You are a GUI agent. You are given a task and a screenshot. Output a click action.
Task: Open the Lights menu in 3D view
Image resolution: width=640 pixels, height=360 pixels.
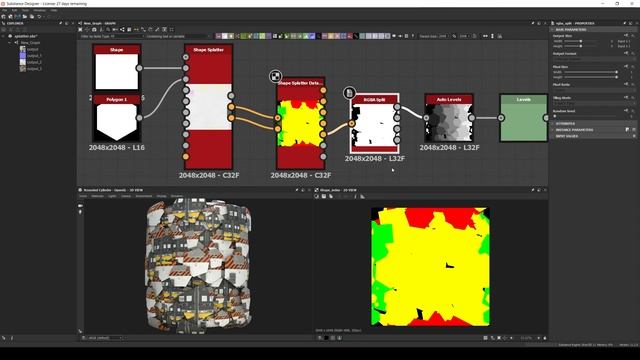[112, 196]
